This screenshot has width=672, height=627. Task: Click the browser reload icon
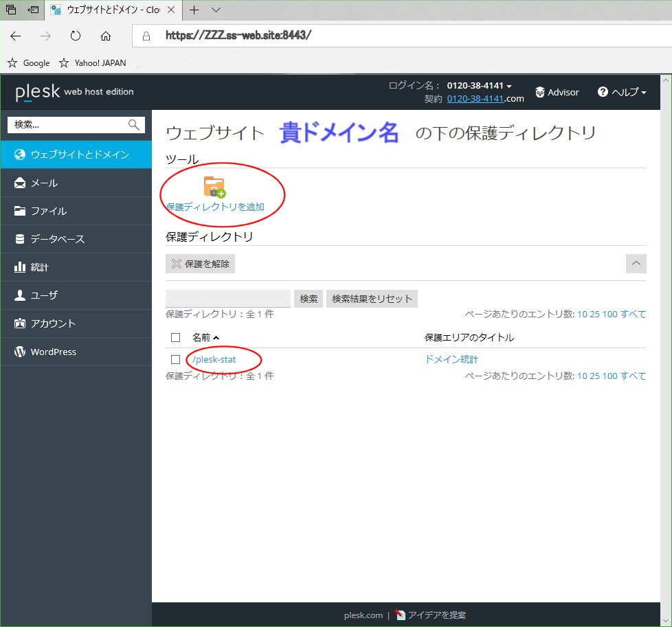click(x=75, y=36)
